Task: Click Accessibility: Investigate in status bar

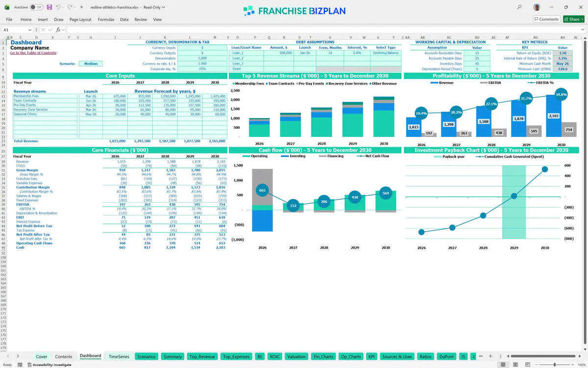Action: click(49, 365)
